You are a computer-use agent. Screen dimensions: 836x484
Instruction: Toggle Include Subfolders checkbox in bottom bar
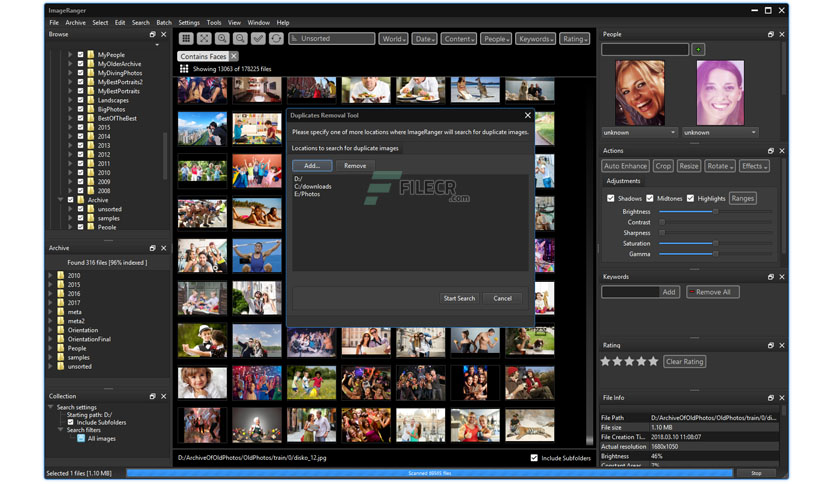pyautogui.click(x=534, y=458)
